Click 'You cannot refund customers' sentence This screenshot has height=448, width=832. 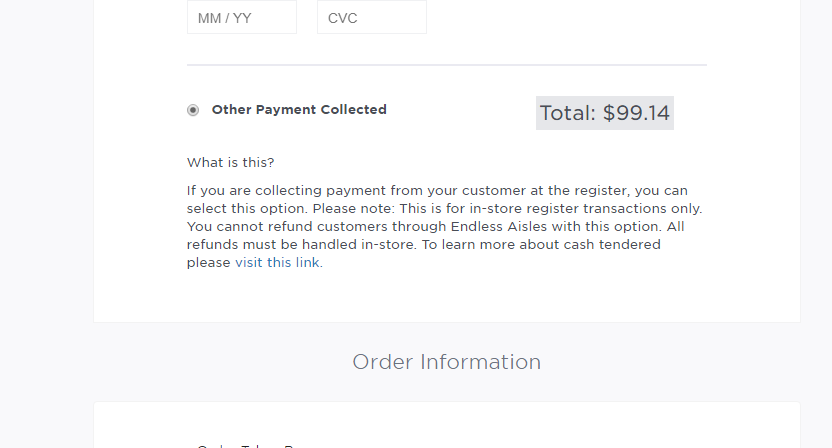point(280,227)
